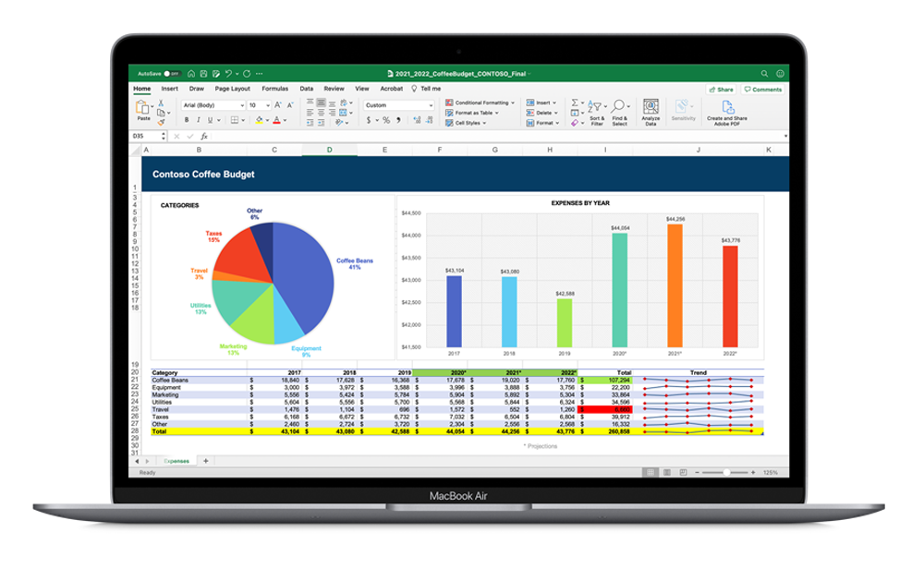The image size is (924, 569).
Task: Click the Currency dollar sign icon
Action: pos(369,120)
